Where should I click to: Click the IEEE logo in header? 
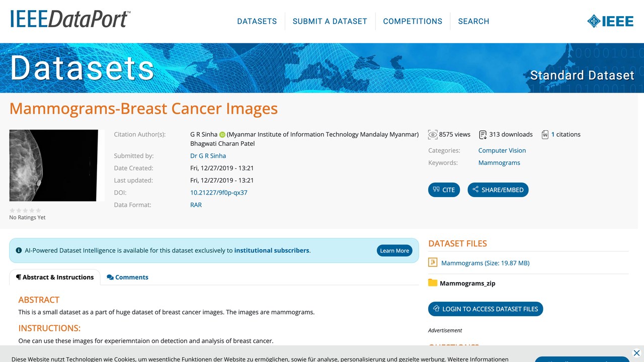610,21
